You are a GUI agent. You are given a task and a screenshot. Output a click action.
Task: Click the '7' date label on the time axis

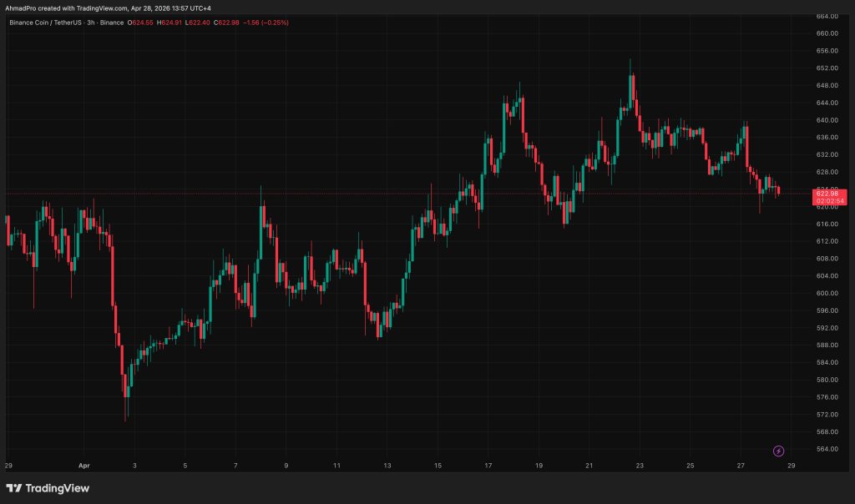[x=235, y=465]
